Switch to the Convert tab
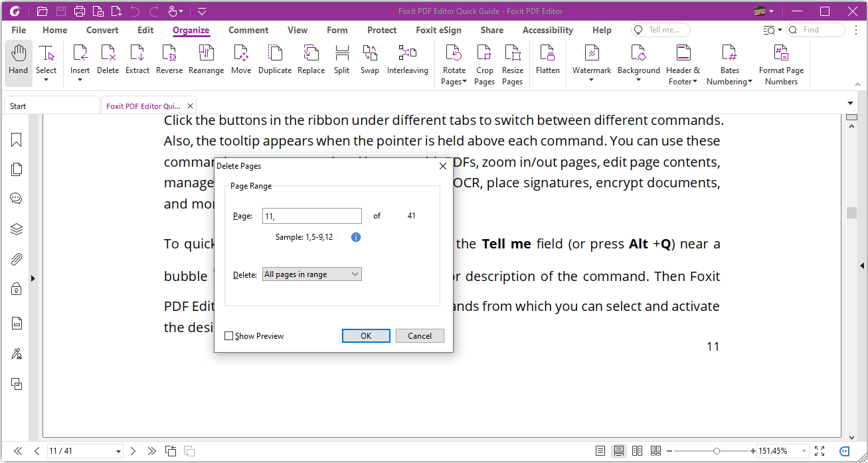 tap(102, 30)
